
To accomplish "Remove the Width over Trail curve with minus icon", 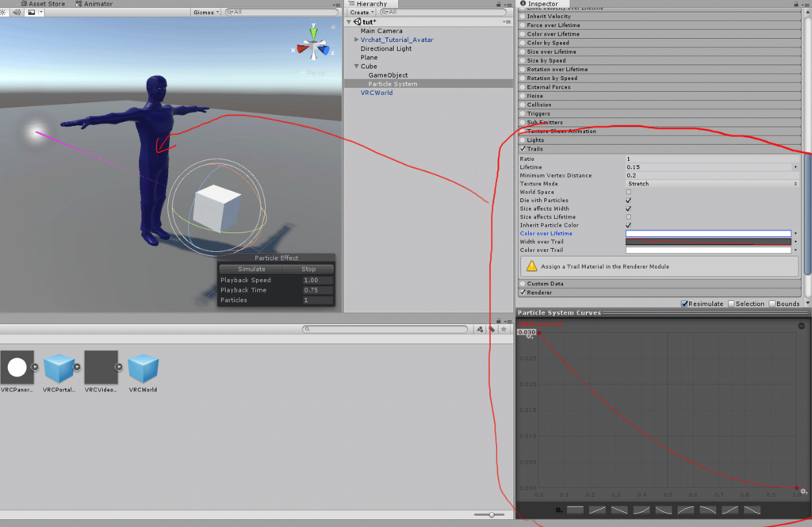I will [x=801, y=326].
